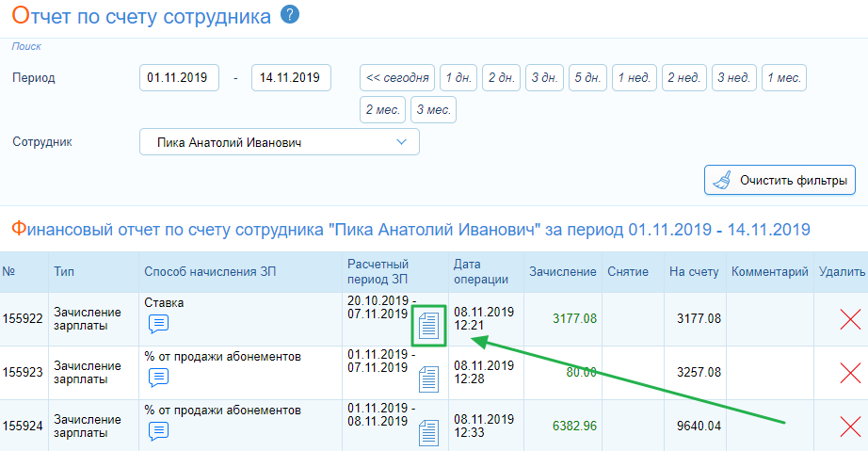Open the Сотрудник dropdown with Пика Анатолий Иванович
This screenshot has height=451, width=868.
280,142
